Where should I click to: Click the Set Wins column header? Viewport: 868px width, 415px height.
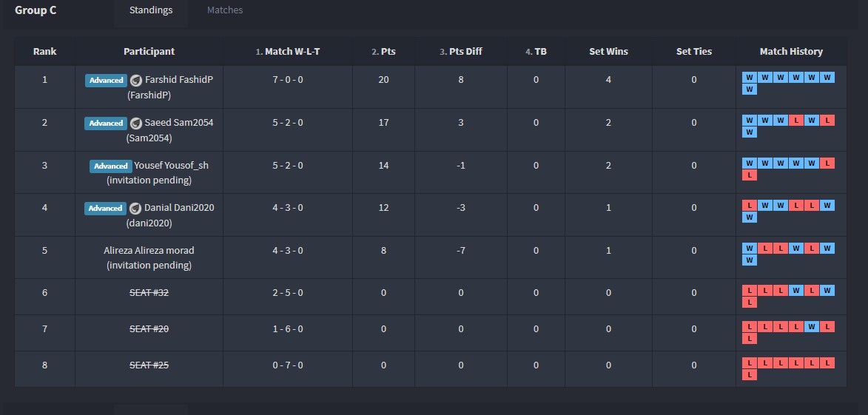pos(608,52)
